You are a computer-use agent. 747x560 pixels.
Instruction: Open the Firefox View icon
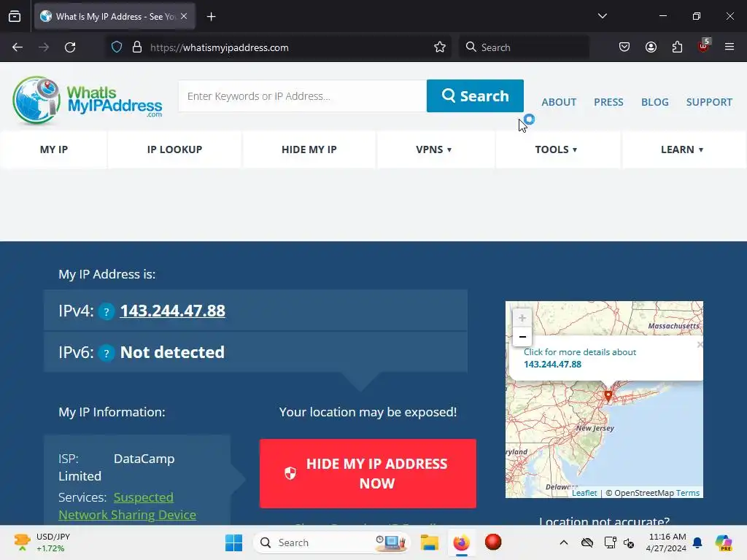[x=15, y=16]
